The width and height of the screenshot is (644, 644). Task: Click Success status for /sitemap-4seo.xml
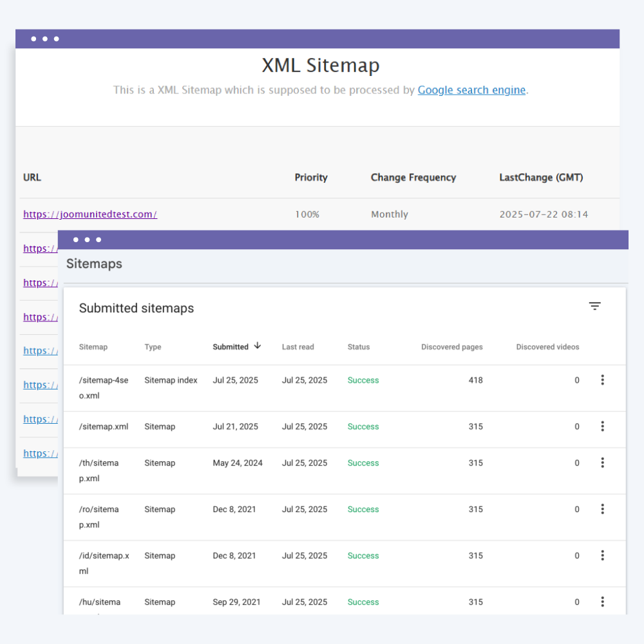363,380
